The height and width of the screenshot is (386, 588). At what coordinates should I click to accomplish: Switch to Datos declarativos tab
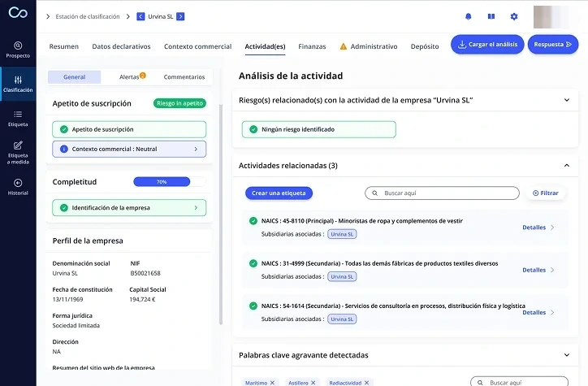pyautogui.click(x=121, y=46)
